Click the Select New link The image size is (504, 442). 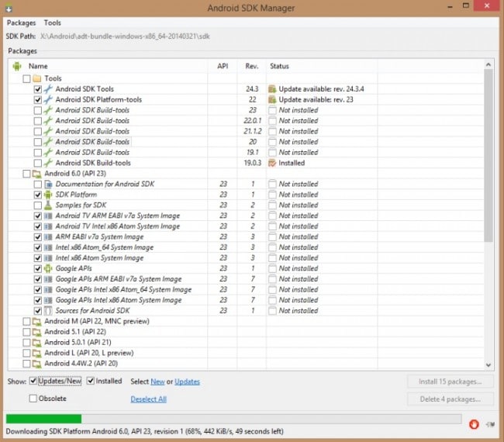tap(157, 382)
